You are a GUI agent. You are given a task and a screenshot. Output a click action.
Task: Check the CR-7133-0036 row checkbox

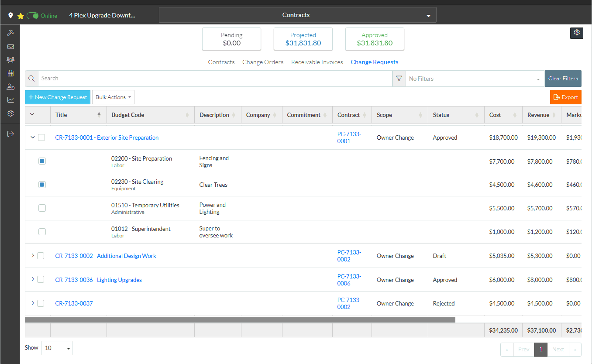[x=41, y=280]
